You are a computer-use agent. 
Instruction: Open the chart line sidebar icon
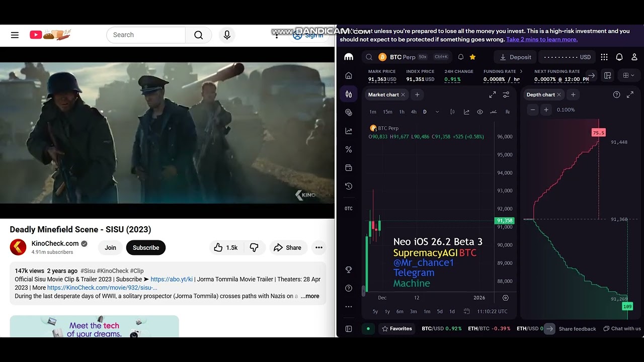point(349,131)
